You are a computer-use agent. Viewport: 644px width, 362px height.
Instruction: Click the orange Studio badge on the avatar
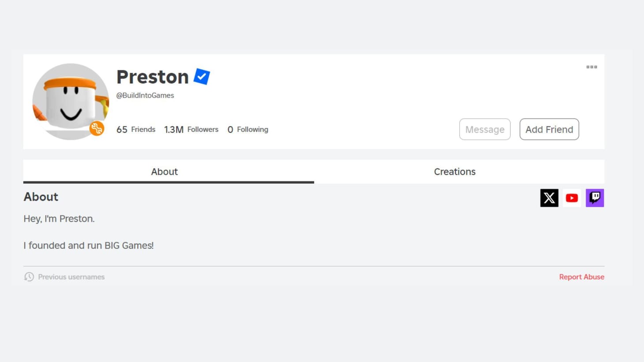point(97,128)
